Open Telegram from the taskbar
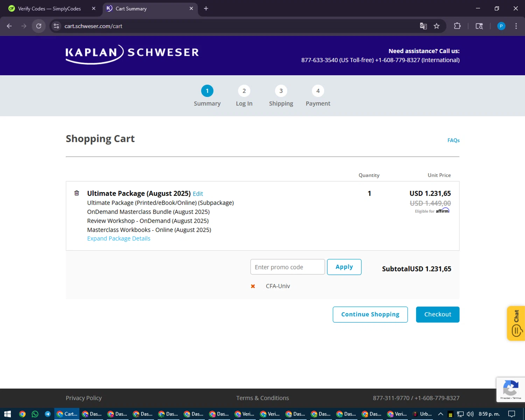This screenshot has width=525, height=420. point(48,414)
